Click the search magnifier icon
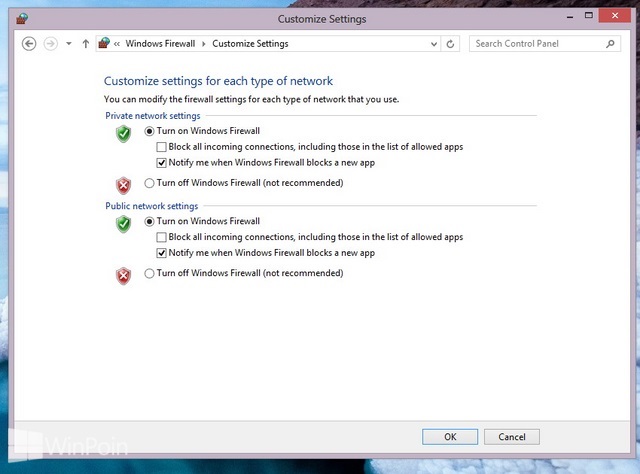This screenshot has height=474, width=640. (610, 44)
